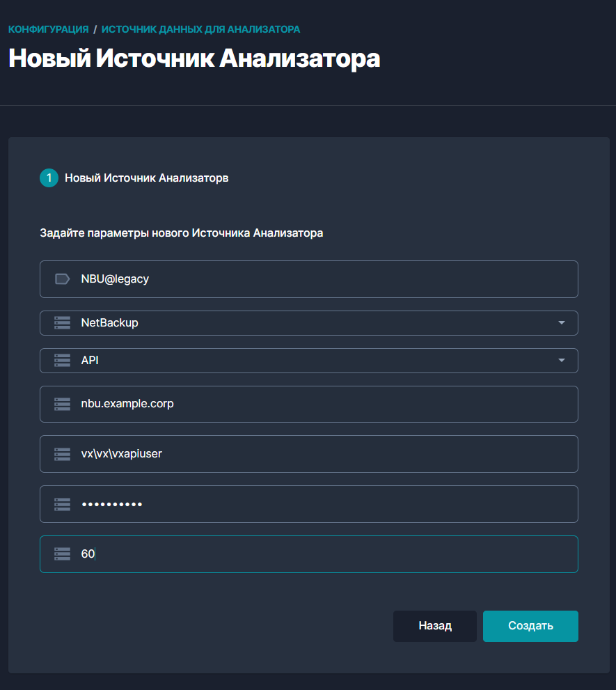Click the server icon beside vx\vx\vxapiuser
616x690 pixels.
pyautogui.click(x=63, y=454)
